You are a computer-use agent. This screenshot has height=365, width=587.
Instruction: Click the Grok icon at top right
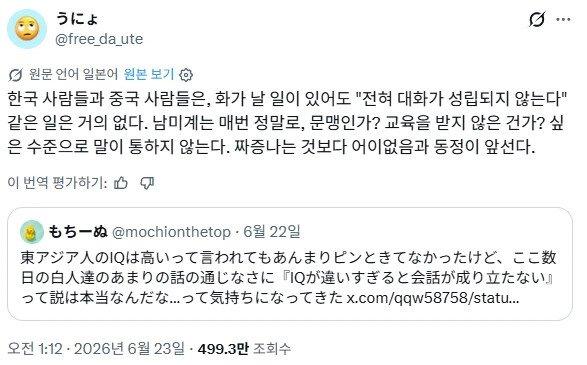(536, 19)
